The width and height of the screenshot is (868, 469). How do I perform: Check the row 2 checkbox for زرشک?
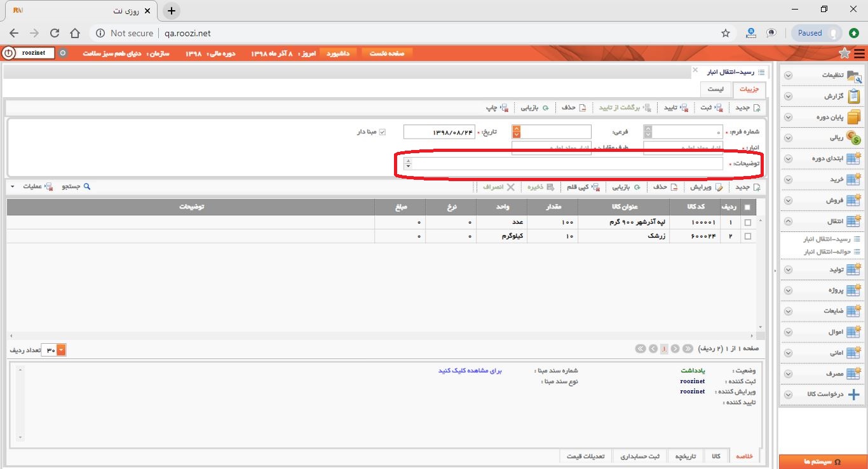747,236
